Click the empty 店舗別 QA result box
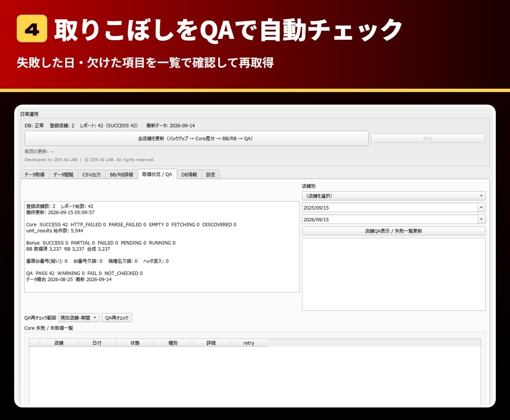 point(393,274)
